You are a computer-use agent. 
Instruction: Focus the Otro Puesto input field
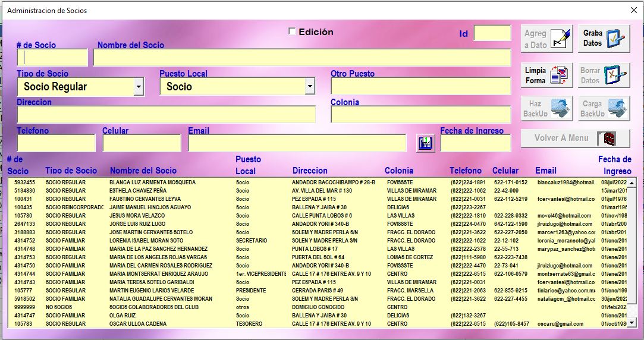point(421,86)
